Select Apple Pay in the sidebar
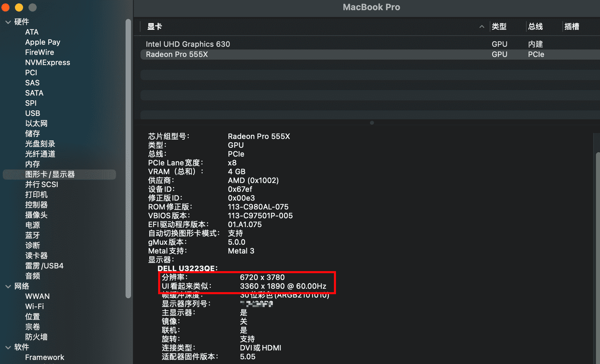This screenshot has width=600, height=364. pos(43,42)
